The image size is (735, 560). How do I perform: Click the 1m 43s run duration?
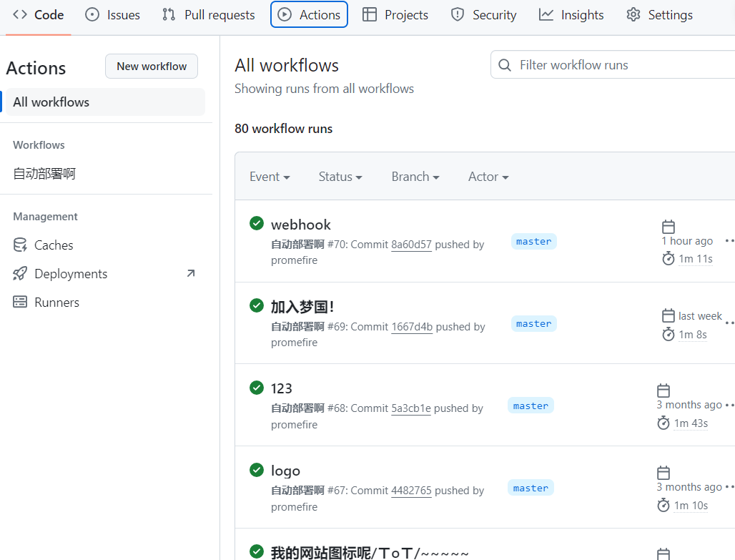coord(691,423)
